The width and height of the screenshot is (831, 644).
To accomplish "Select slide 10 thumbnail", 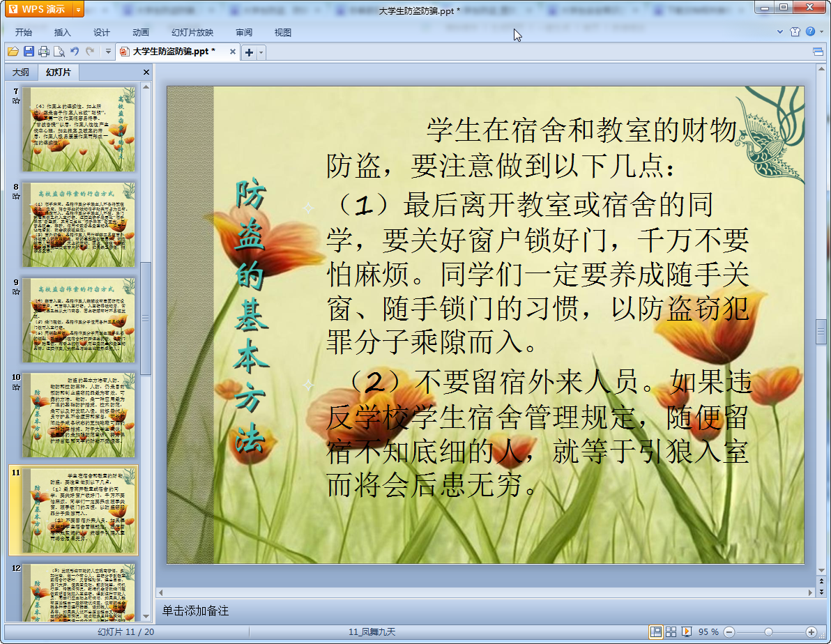I will [79, 415].
